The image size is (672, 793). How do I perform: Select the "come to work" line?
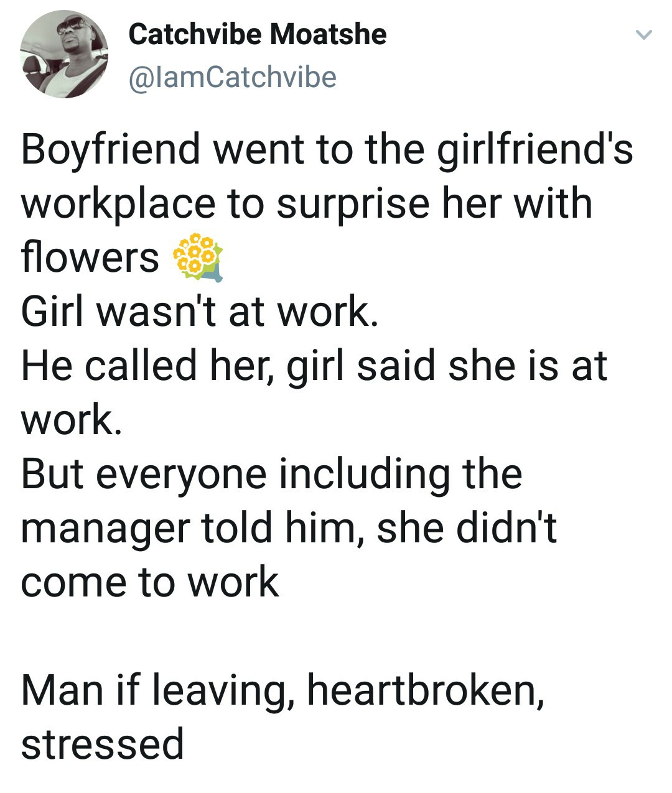(x=150, y=582)
